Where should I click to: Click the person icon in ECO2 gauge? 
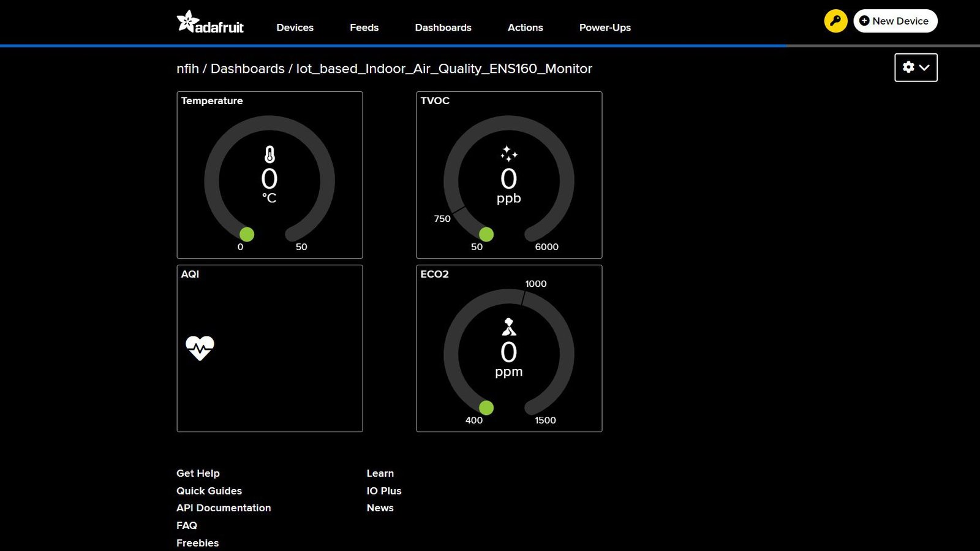[509, 327]
